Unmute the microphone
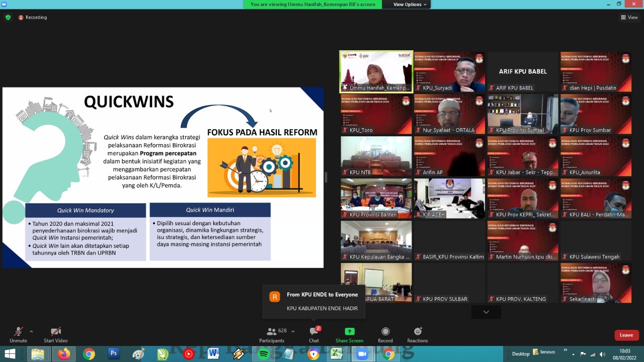The width and height of the screenshot is (644, 362). [18, 334]
